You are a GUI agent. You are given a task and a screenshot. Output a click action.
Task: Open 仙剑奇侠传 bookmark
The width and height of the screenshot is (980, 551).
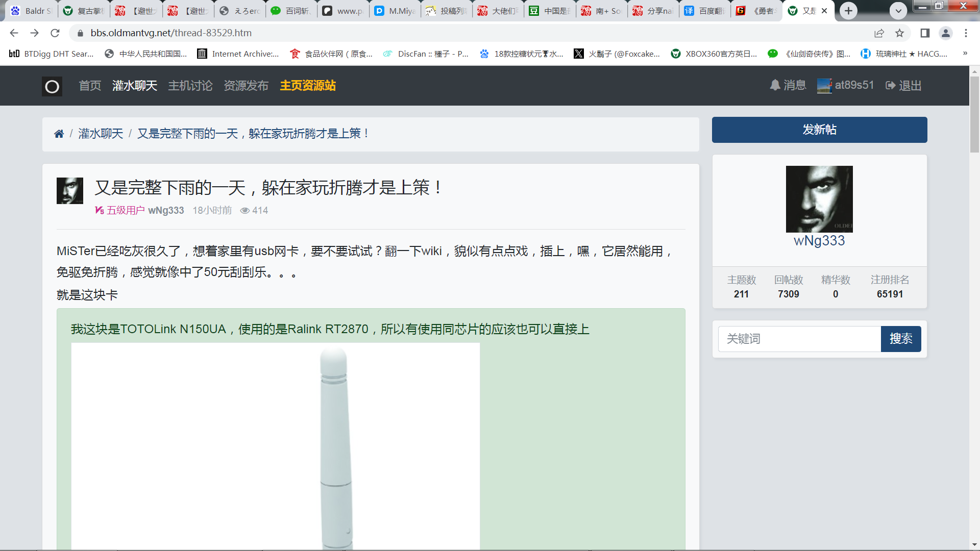(810, 54)
